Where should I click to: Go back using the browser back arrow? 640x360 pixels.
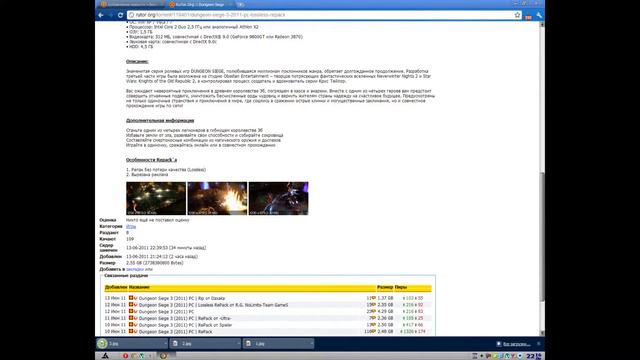[x=101, y=15]
